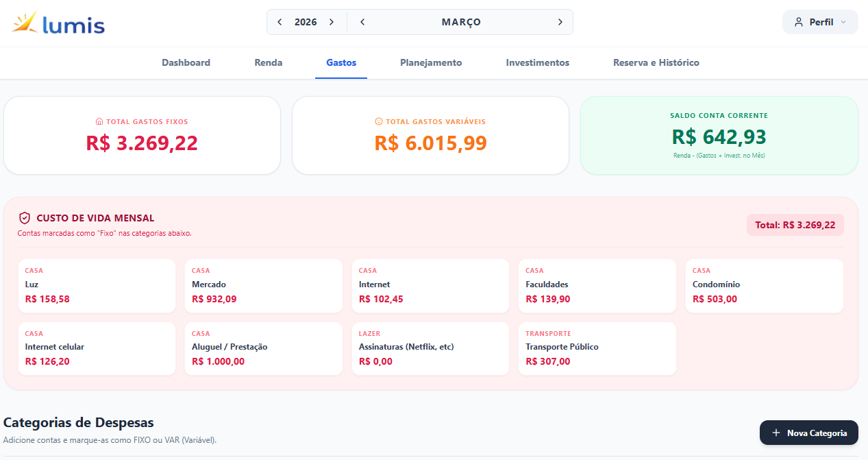Click the Saldo Conta Corrente card
This screenshot has width=868, height=460.
tap(719, 135)
